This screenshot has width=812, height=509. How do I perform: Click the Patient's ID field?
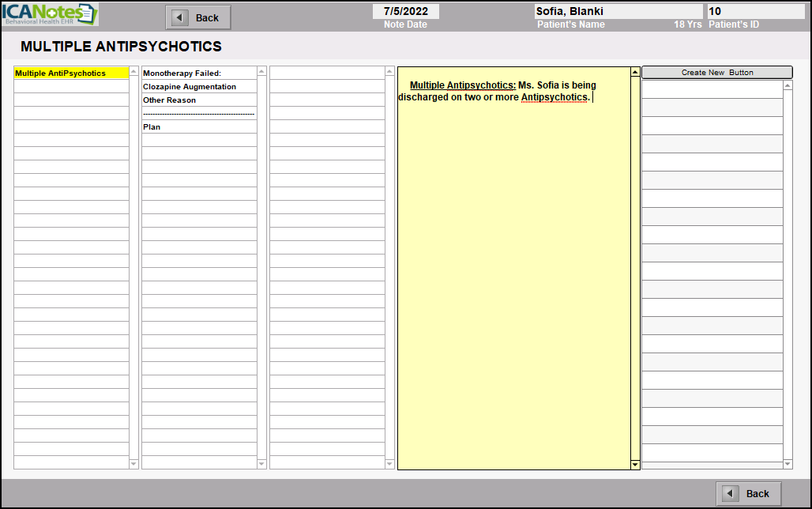[754, 11]
